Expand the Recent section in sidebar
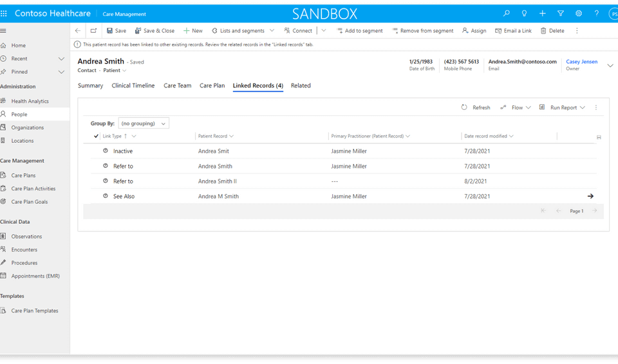The width and height of the screenshot is (618, 364). (61, 59)
